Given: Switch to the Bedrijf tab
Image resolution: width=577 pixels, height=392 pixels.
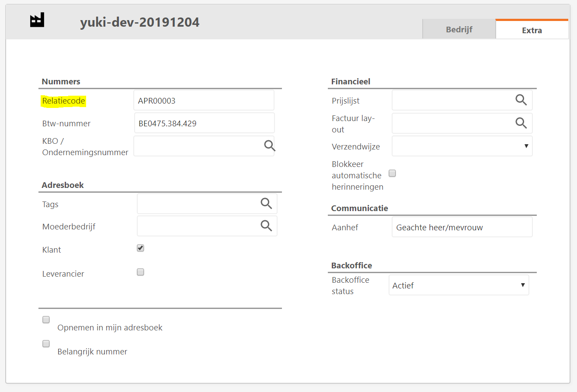Looking at the screenshot, I should click(459, 30).
